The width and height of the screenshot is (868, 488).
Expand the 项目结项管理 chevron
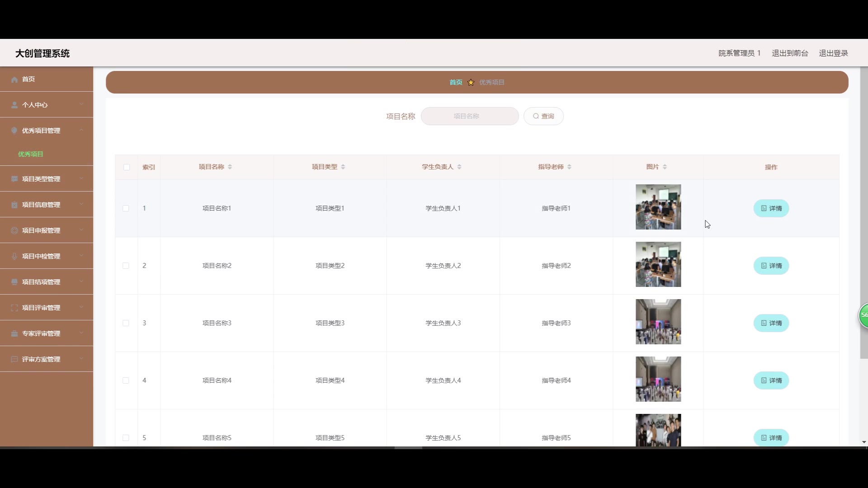pos(81,282)
